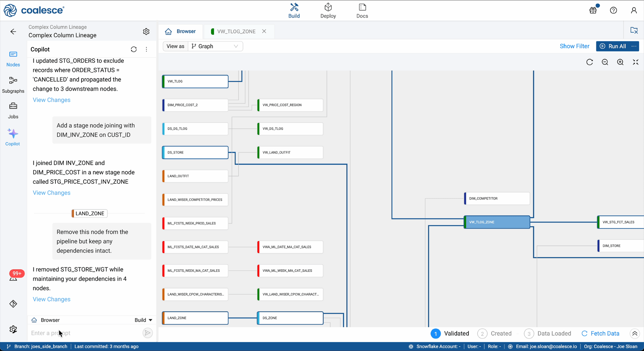Open workspace settings gear icon
644x351 pixels.
[x=146, y=31]
